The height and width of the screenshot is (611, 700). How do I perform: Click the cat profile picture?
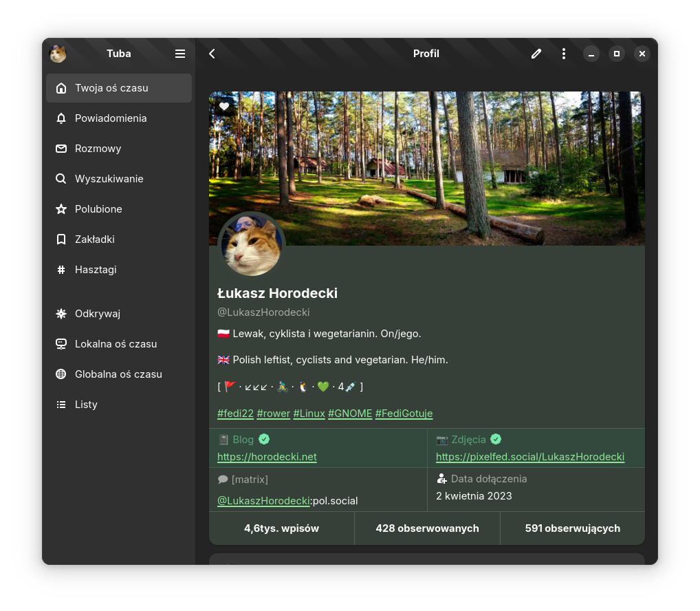pyautogui.click(x=252, y=246)
